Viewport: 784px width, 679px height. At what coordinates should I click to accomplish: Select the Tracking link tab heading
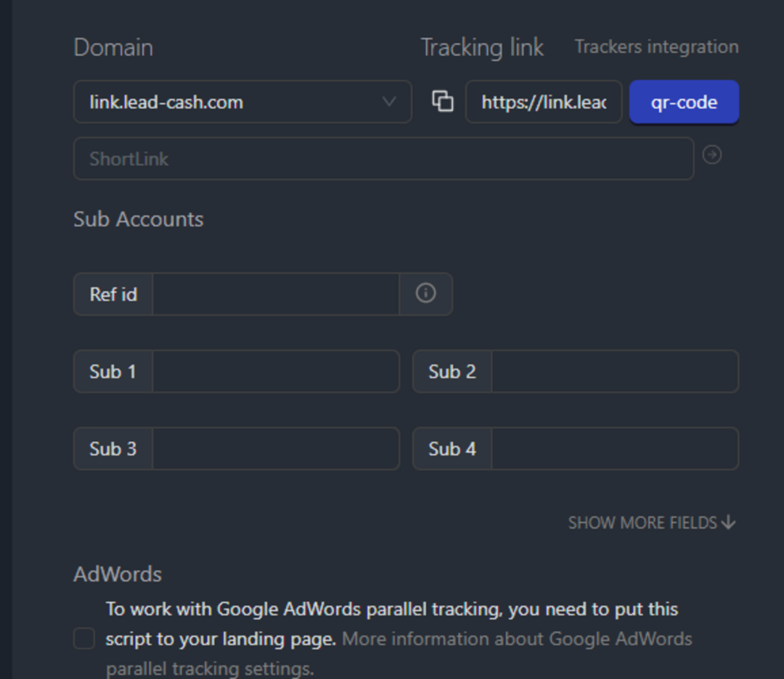482,48
